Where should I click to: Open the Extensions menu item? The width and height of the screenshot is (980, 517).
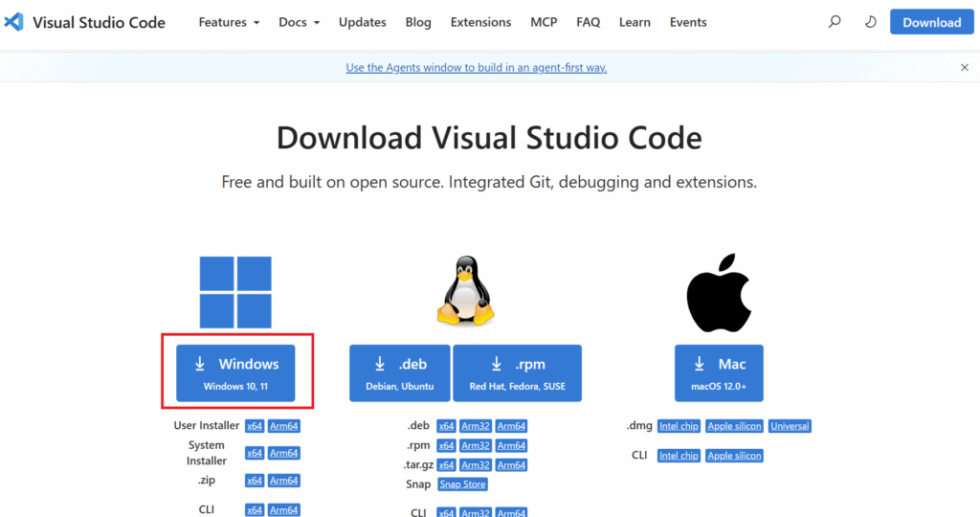click(x=480, y=22)
